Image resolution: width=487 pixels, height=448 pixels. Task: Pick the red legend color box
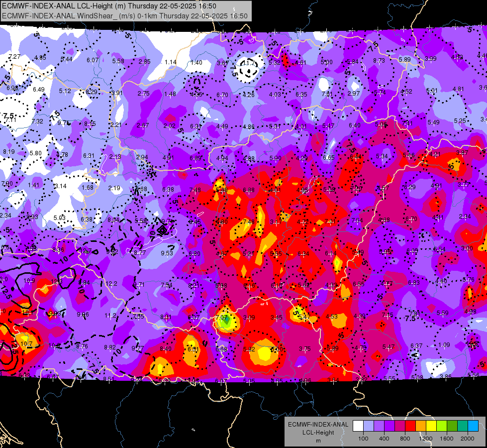tap(410, 426)
